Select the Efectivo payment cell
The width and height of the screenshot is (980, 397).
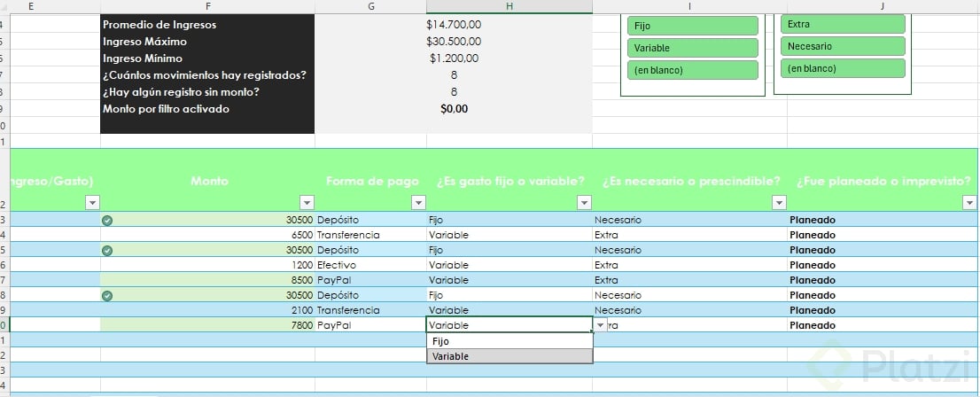pos(371,265)
